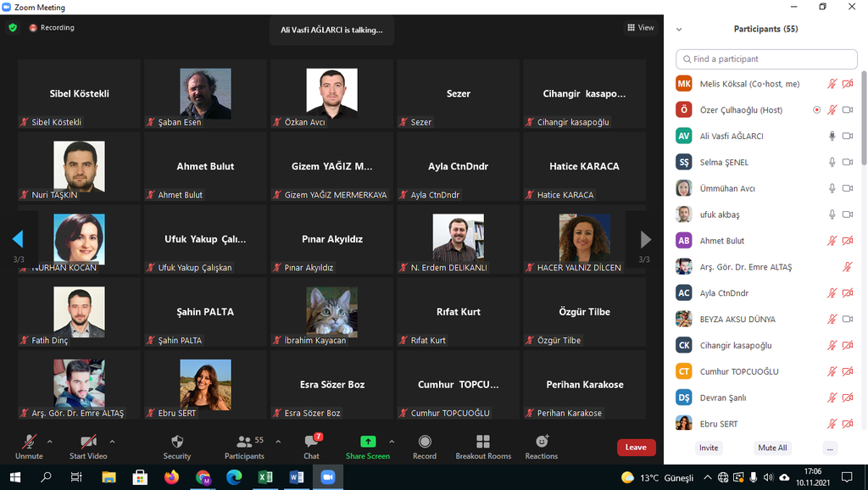
Task: Select Arş. Gör. Dr. Emre ALTAŞ in participants list
Action: (766, 267)
